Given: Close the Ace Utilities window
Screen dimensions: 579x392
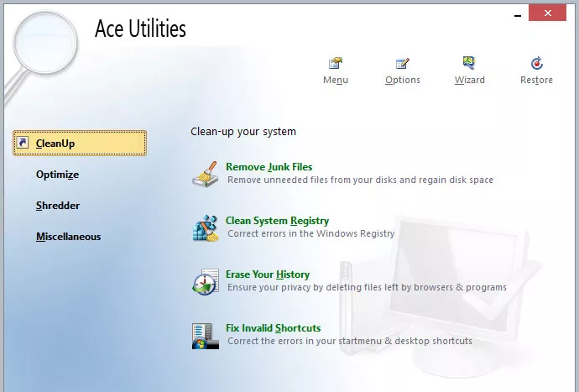Looking at the screenshot, I should (x=547, y=13).
